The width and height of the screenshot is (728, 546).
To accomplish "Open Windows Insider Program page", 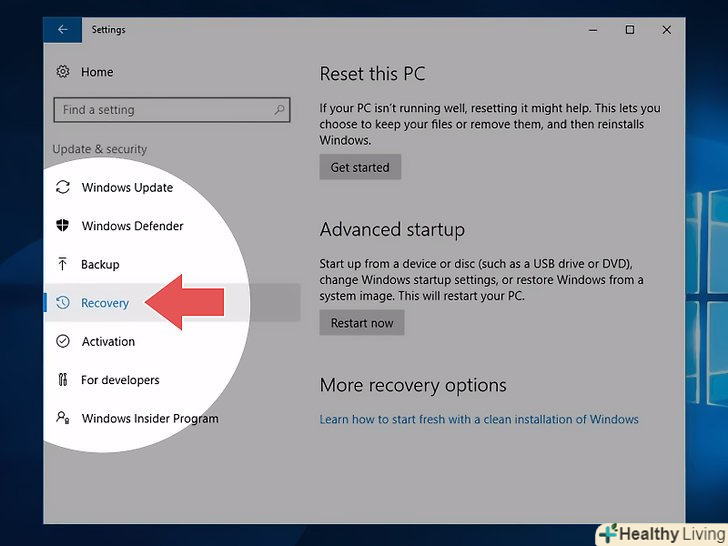I will point(150,419).
